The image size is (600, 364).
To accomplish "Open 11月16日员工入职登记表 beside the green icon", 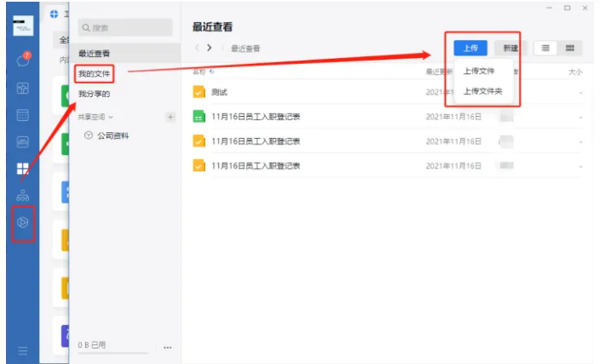I will (x=256, y=117).
